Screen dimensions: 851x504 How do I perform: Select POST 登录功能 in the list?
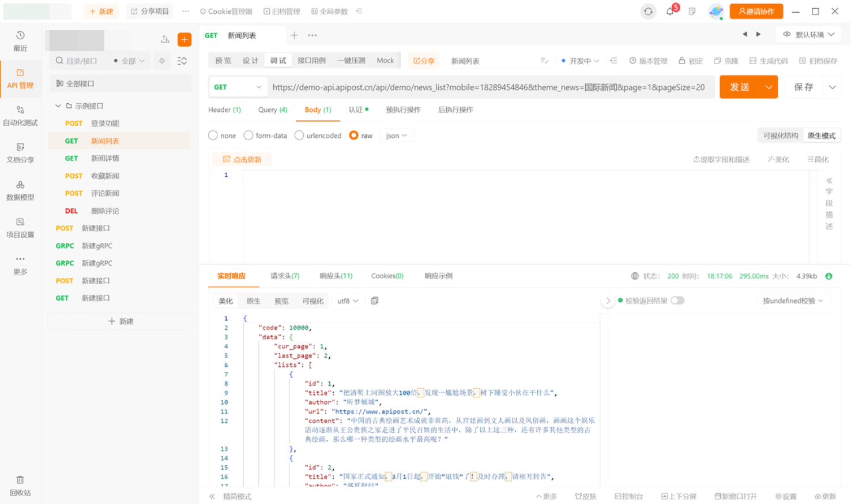click(119, 123)
